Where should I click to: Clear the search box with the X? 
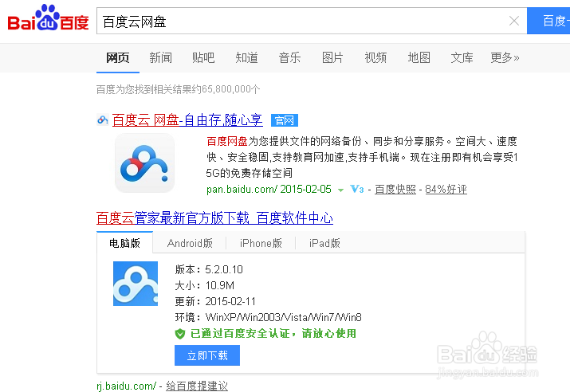514,21
